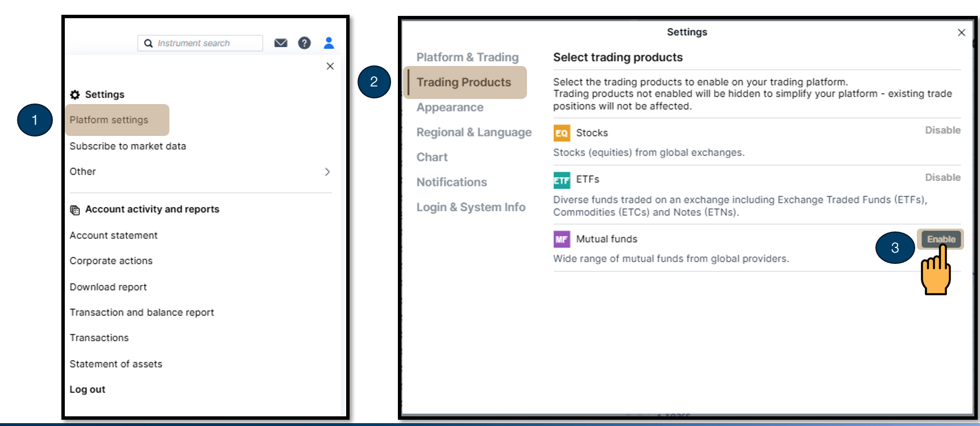
Task: Open the user profile icon
Action: 329,43
